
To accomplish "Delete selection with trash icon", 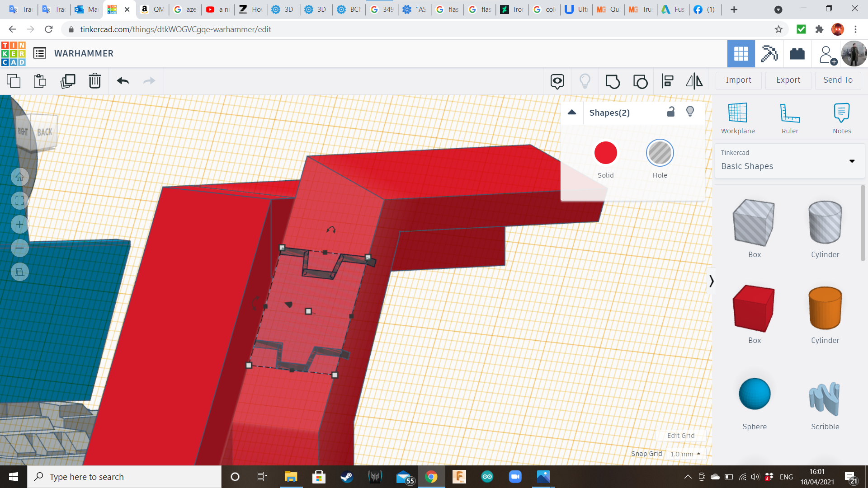I will (95, 81).
